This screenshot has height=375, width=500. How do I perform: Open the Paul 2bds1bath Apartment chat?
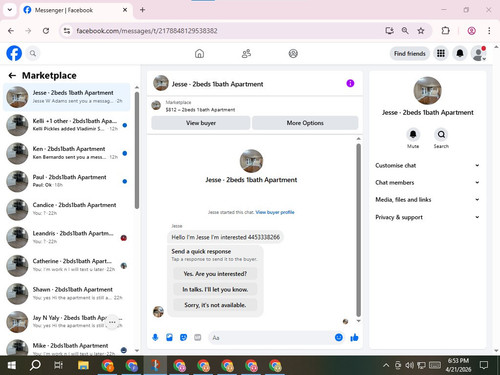click(66, 181)
